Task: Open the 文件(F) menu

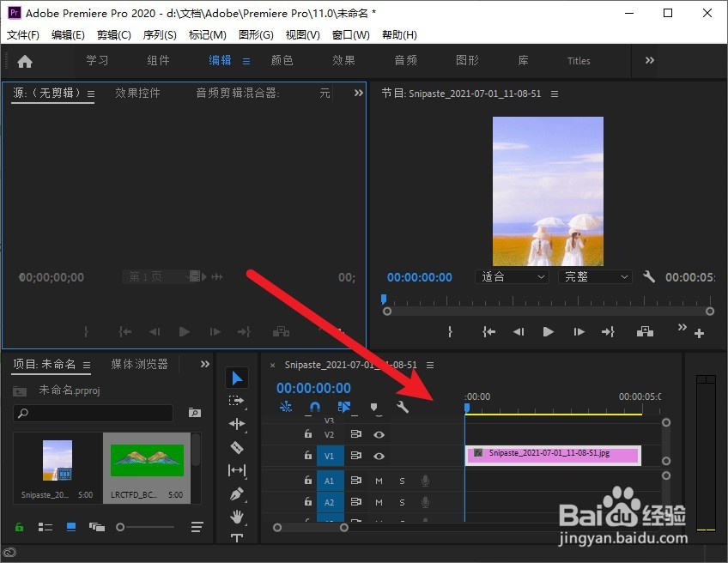Action: [x=22, y=35]
